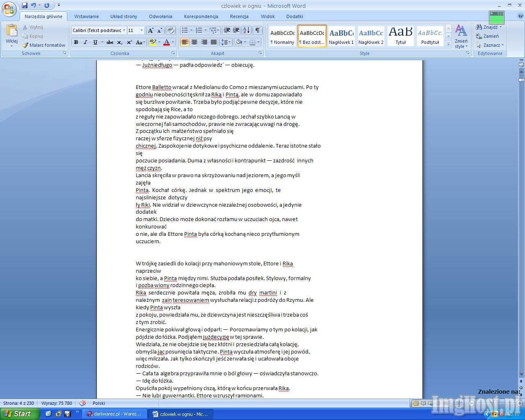The height and width of the screenshot is (420, 525).
Task: Switch to web layout view
Action: (431, 403)
